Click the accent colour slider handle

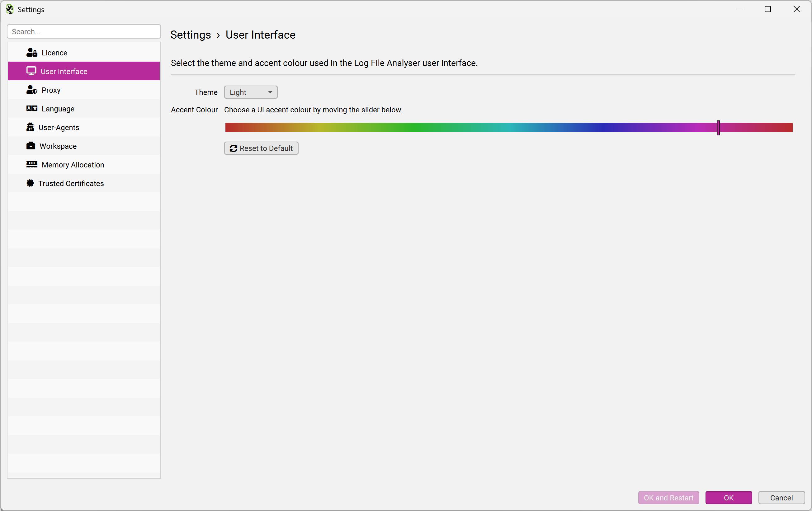tap(718, 128)
